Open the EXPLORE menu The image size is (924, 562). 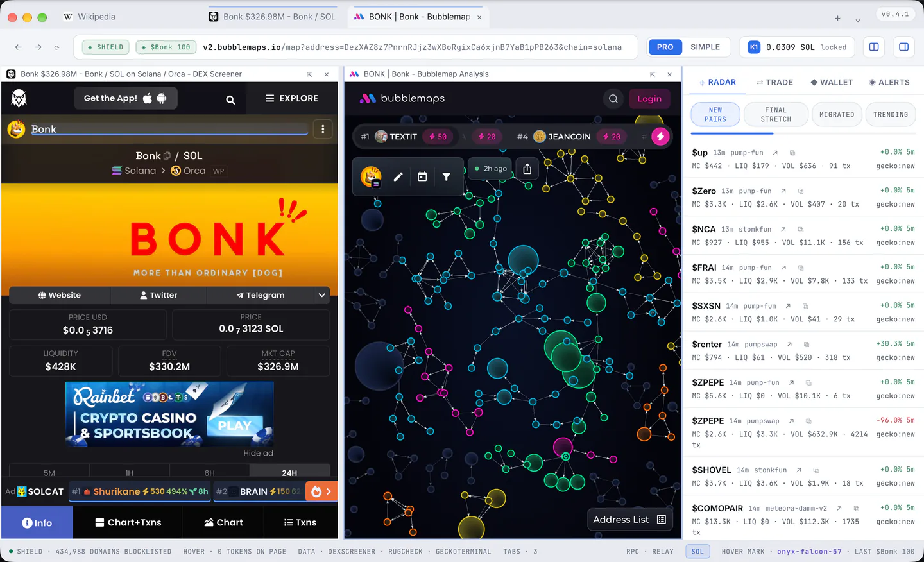[292, 98]
